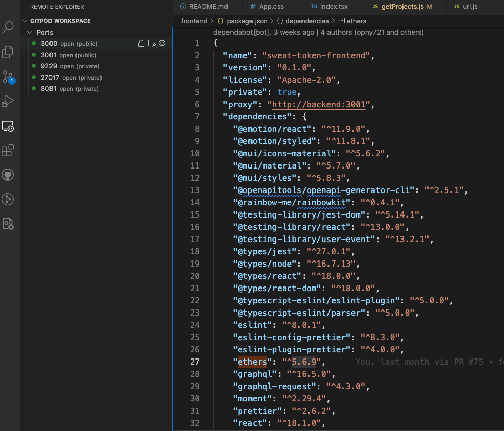Open the GitHub view
The image size is (504, 431).
pos(8,175)
